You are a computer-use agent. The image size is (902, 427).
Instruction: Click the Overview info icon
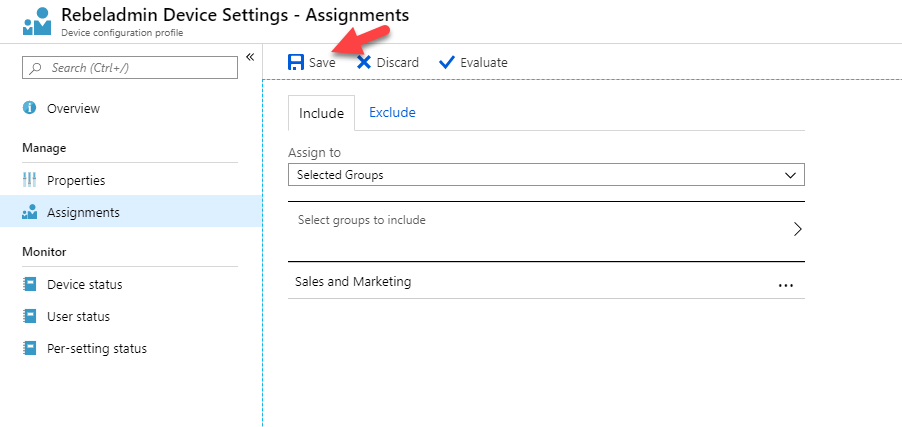(x=29, y=108)
